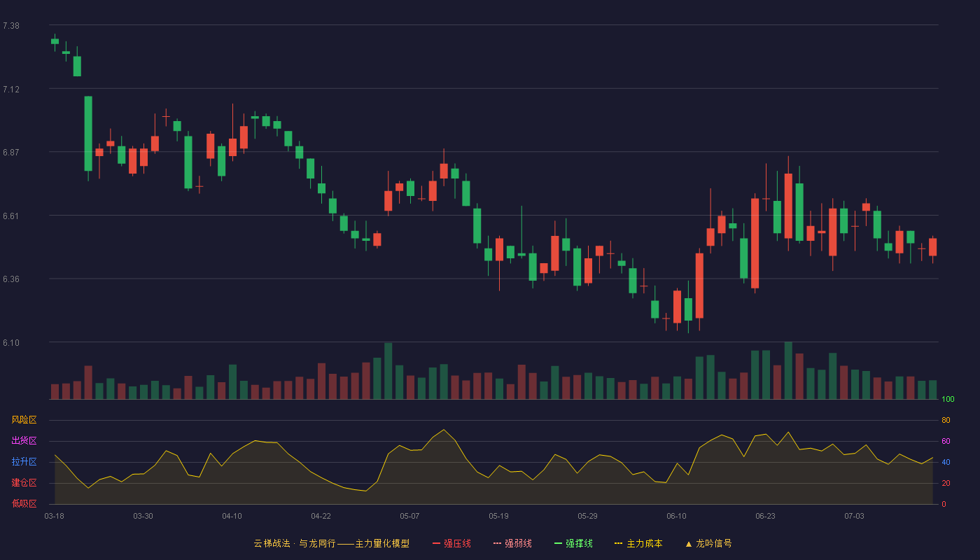Viewport: 980px width, 560px height.
Task: Toggle the 主力成本 legend label
Action: click(x=645, y=543)
